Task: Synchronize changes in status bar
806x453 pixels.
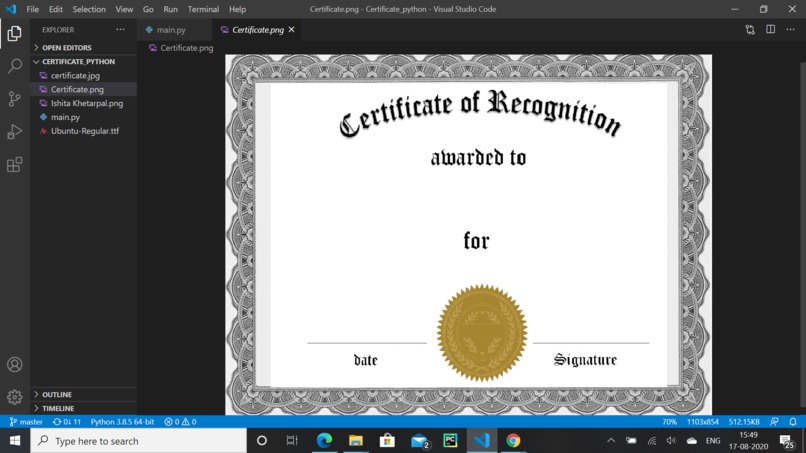Action: coord(67,422)
